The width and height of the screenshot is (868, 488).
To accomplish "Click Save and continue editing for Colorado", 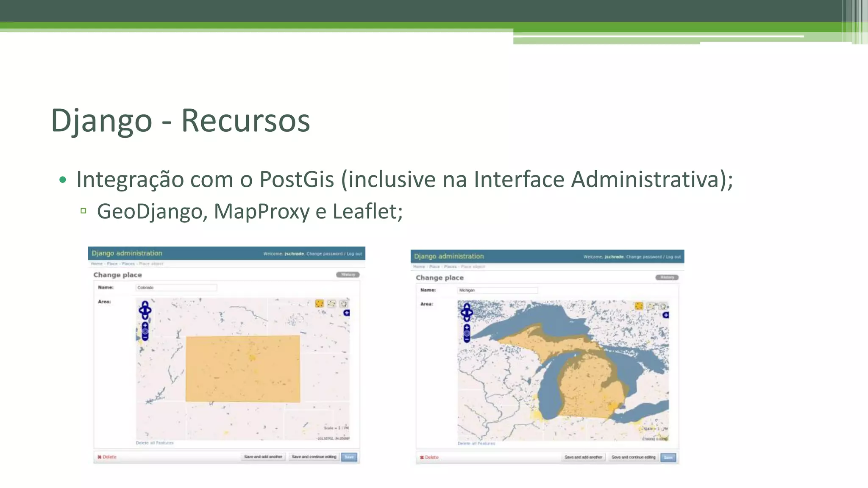I will (x=314, y=457).
